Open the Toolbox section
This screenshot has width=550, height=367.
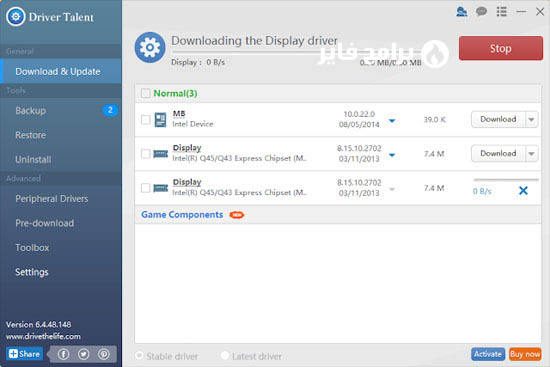(32, 248)
